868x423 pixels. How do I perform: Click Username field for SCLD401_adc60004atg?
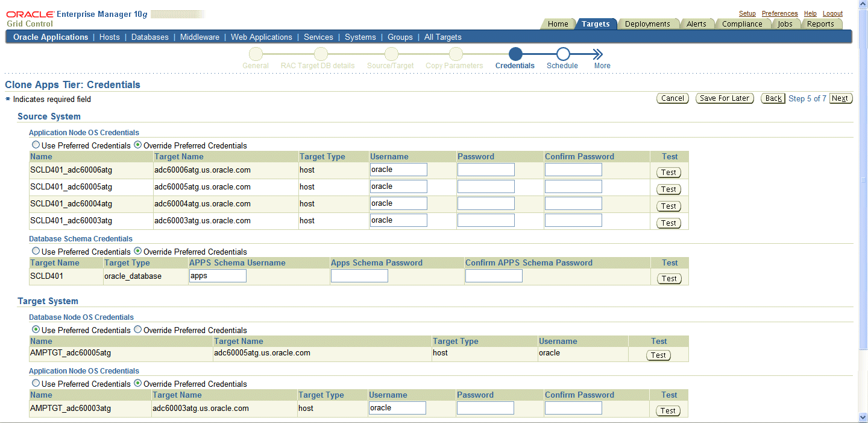pos(398,203)
